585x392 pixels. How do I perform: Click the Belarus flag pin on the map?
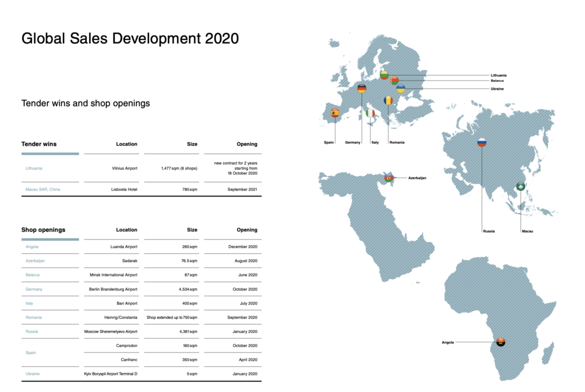coord(394,81)
